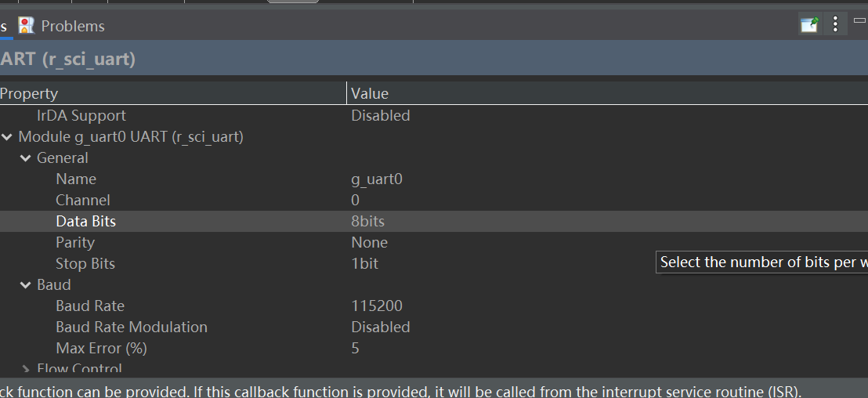Click the Problems tab icon
Screen dimensions: 868x398
[x=26, y=26]
